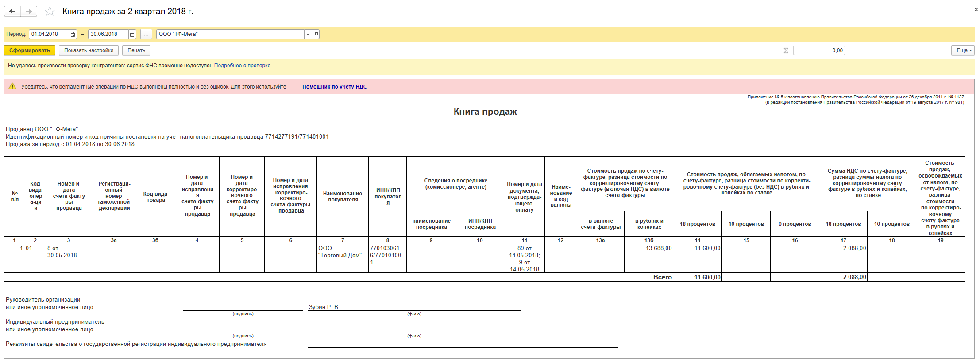Select the signatory name Зубин Р. В.
Viewport: 980px width, 364px height.
(324, 307)
